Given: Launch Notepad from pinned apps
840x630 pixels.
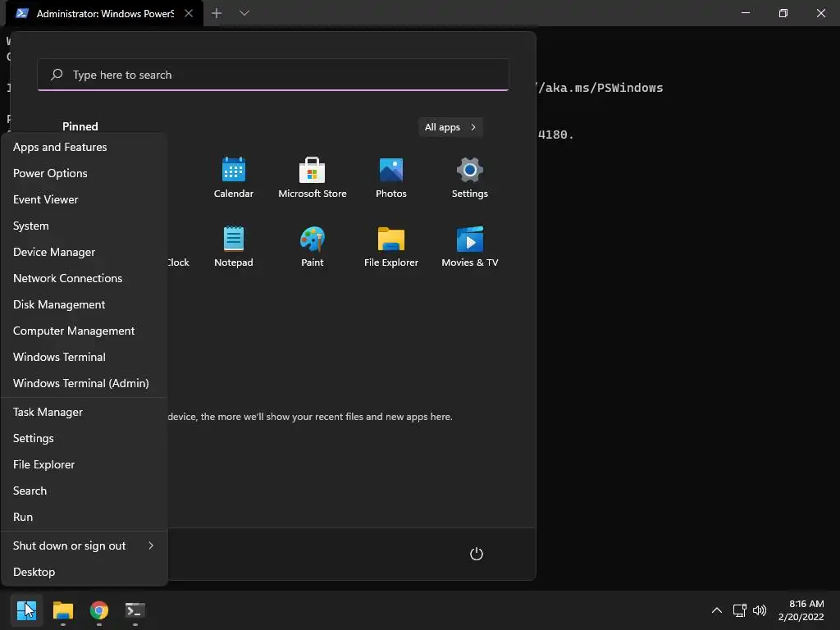Looking at the screenshot, I should pyautogui.click(x=233, y=246).
